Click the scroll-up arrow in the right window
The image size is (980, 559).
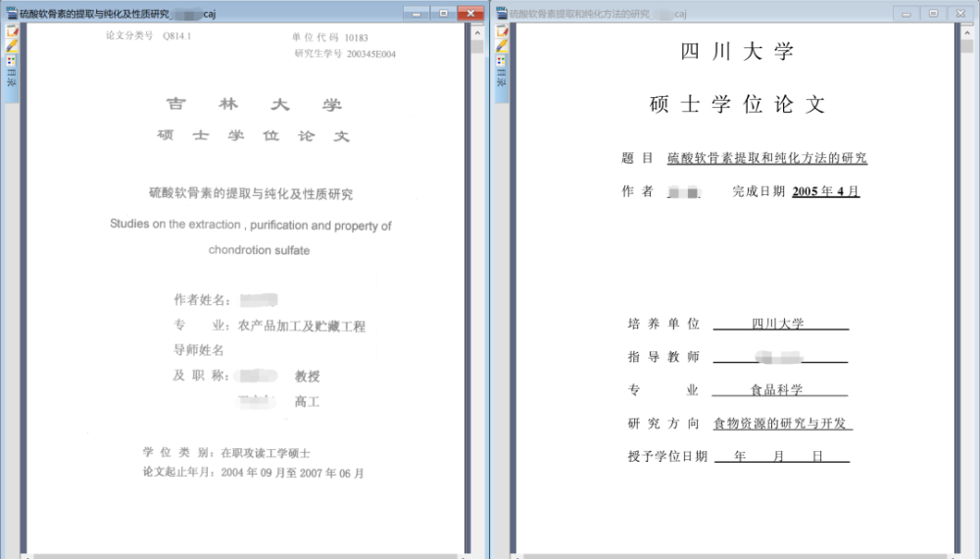coord(967,32)
